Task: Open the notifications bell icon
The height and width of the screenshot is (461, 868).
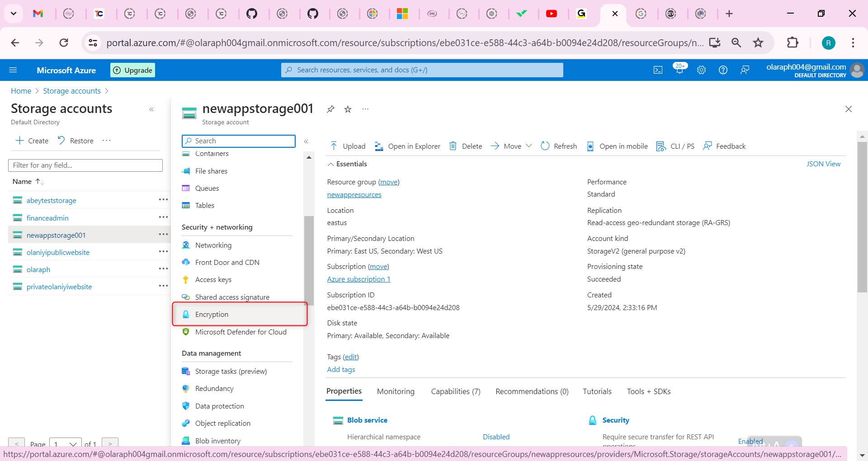Action: 679,69
